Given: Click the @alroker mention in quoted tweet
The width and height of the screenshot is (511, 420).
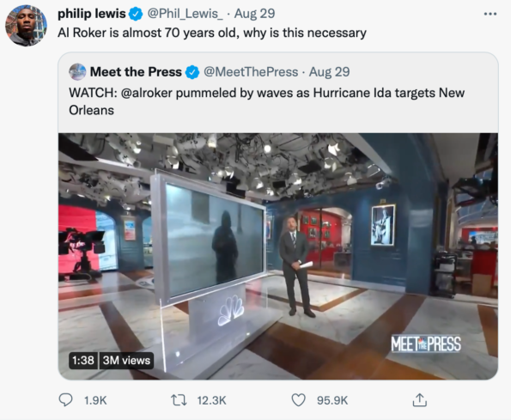Looking at the screenshot, I should 146,93.
